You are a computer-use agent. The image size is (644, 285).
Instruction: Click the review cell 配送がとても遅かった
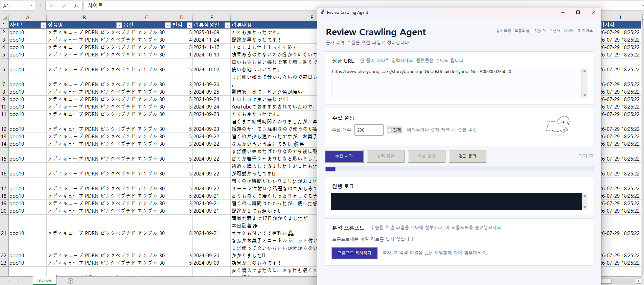click(x=274, y=211)
